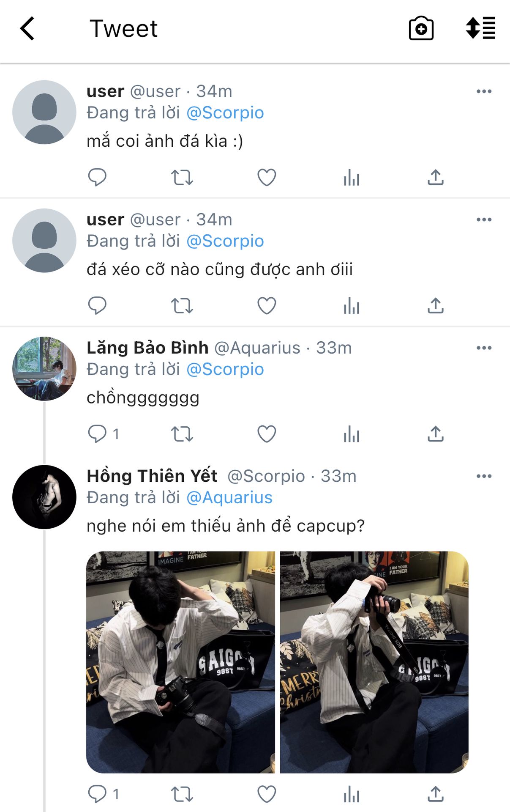This screenshot has width=510, height=812.
Task: Like Lăng Bảo Bình's 'chồngggggg' tweet
Action: coord(267,434)
